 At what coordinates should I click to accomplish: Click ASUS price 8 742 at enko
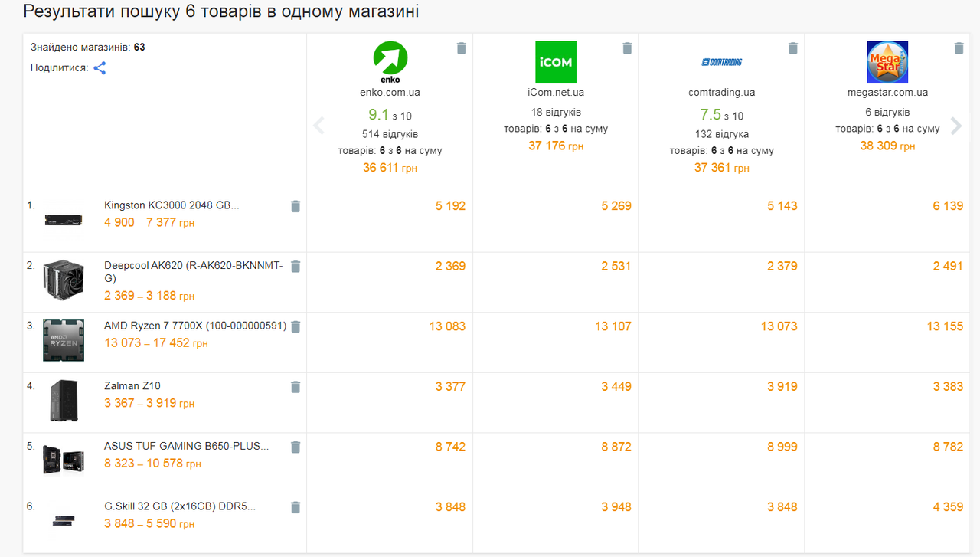pos(450,447)
